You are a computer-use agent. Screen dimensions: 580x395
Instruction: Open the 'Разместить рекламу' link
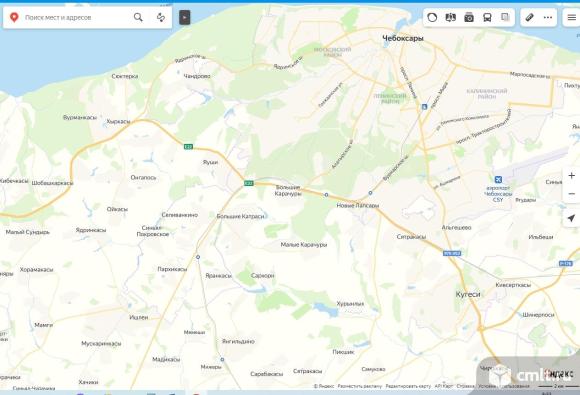point(360,386)
